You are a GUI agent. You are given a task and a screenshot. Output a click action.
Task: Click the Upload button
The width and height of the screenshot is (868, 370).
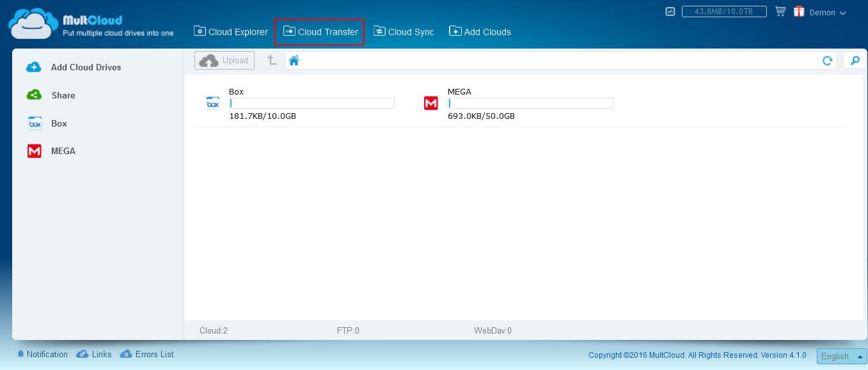tap(225, 61)
